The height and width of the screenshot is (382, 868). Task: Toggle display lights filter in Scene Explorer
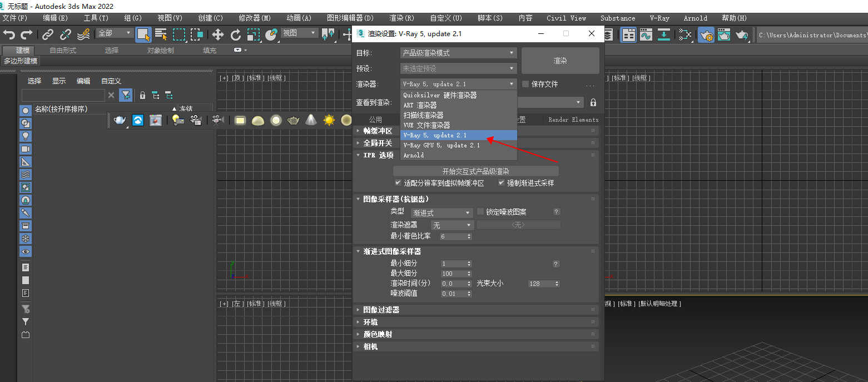pos(26,136)
